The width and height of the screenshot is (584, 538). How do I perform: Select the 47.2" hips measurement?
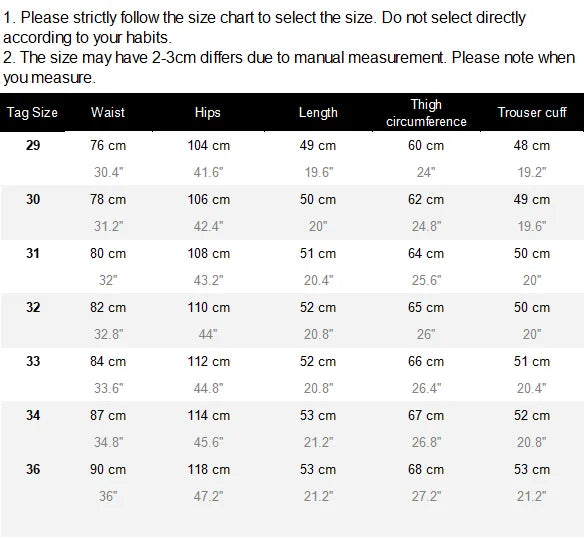click(x=208, y=496)
